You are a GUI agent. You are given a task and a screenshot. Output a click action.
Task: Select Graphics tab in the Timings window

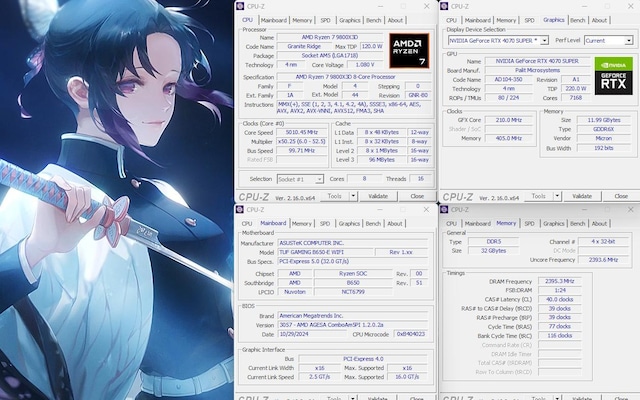pyautogui.click(x=554, y=224)
